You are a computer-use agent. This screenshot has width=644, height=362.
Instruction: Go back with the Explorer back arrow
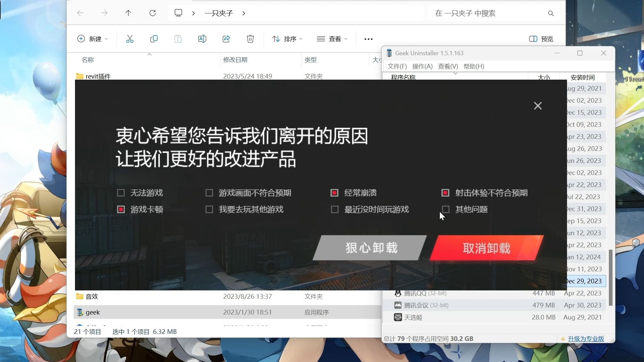point(80,13)
